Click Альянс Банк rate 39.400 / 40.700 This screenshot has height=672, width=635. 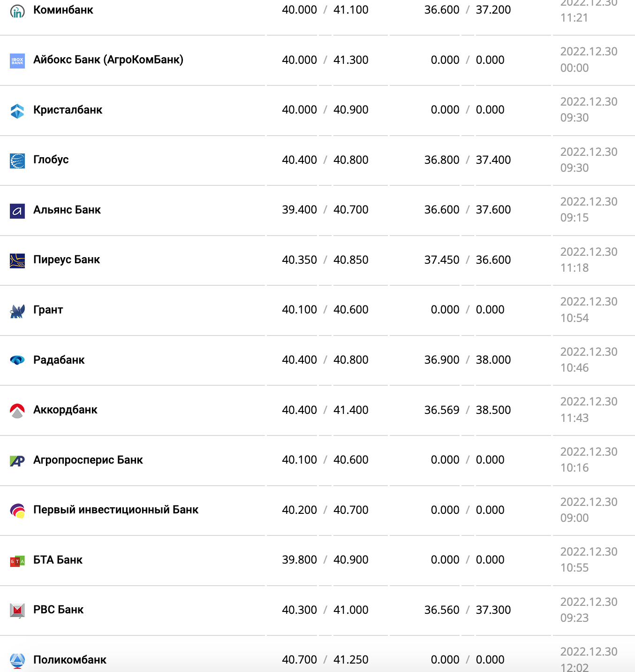click(x=325, y=210)
